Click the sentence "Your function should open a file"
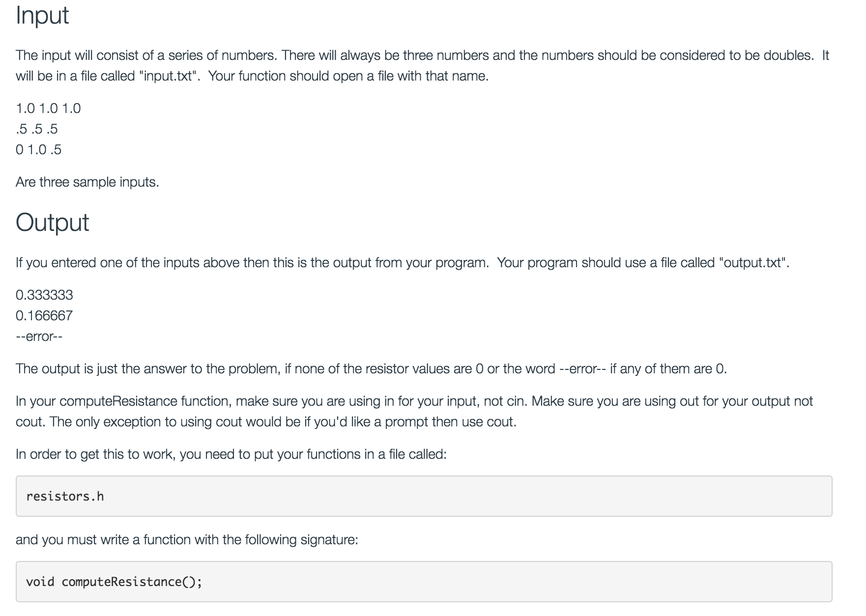Image resolution: width=866 pixels, height=616 pixels. pos(348,76)
